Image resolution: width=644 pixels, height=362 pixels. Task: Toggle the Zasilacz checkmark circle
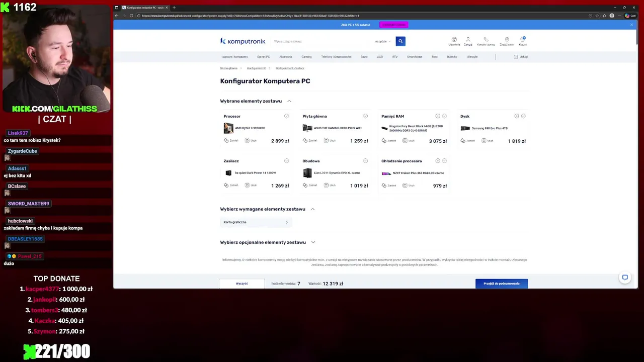tap(286, 161)
